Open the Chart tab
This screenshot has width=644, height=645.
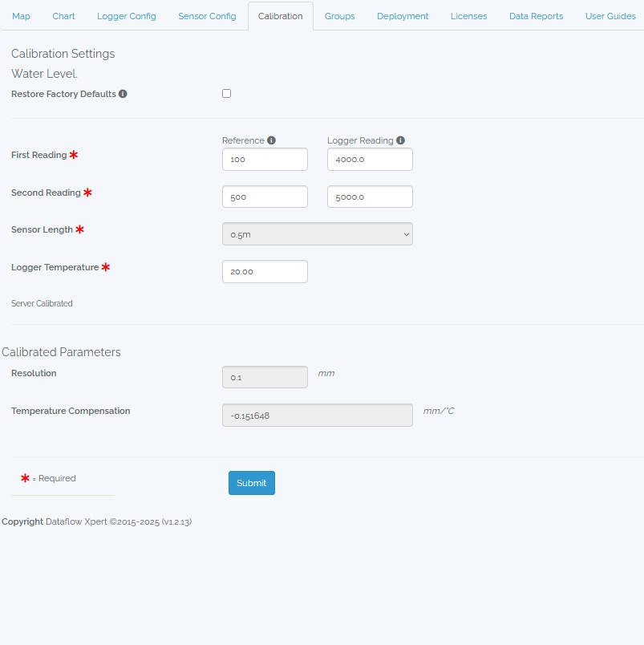63,16
